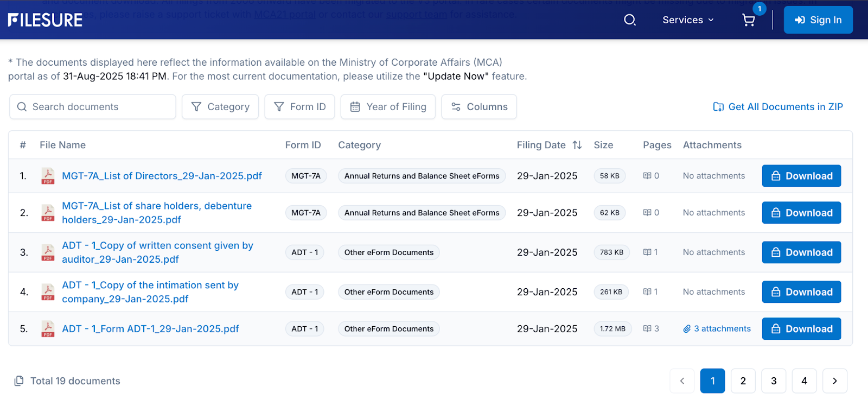Toggle visible table columns via Columns button
Screen dimensions: 868x412
[479, 107]
